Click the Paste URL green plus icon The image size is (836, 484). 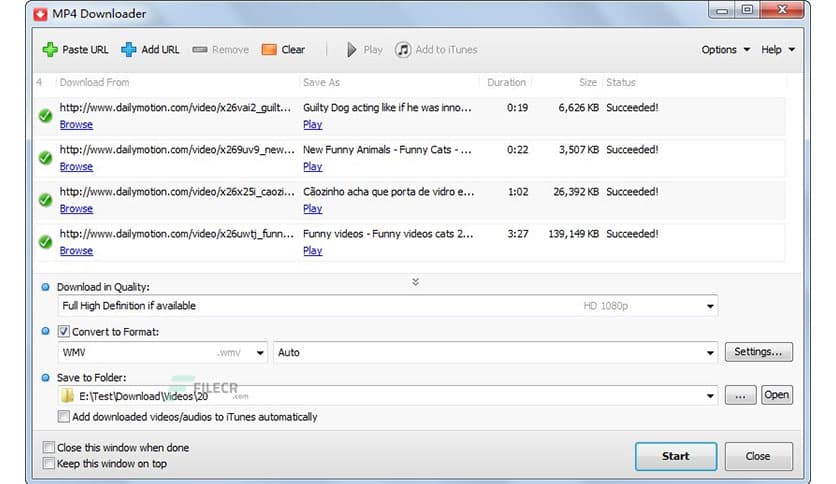pyautogui.click(x=50, y=50)
